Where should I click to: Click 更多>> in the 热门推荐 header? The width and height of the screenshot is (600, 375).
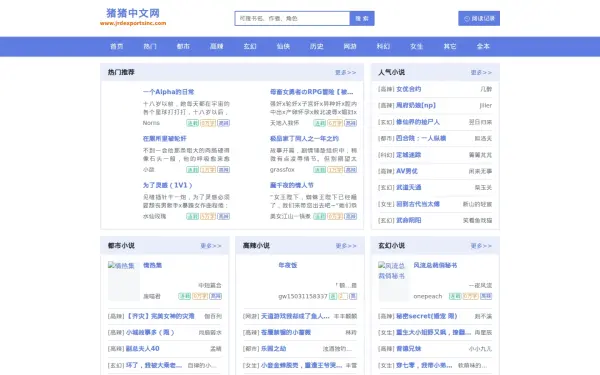click(x=346, y=72)
